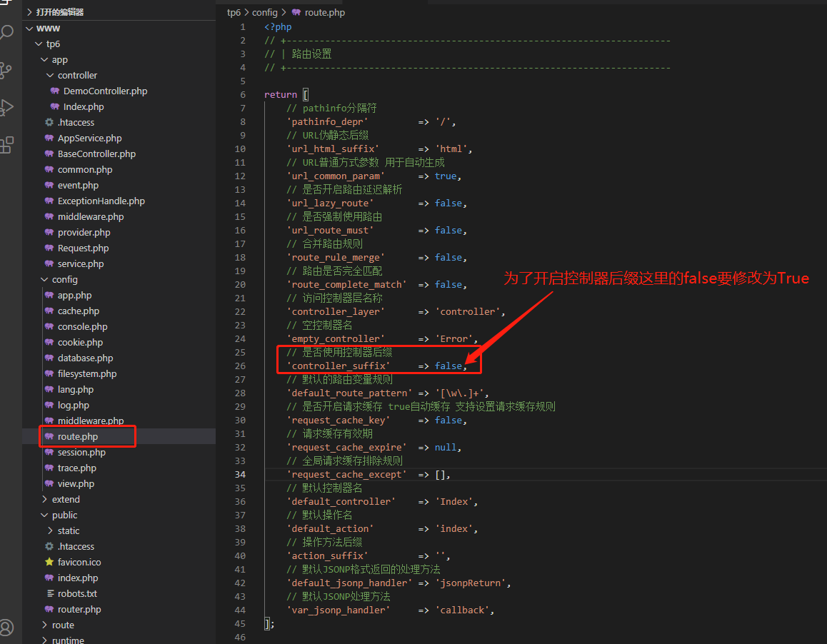Image resolution: width=827 pixels, height=644 pixels.
Task: Open BaseController.php file
Action: [96, 154]
